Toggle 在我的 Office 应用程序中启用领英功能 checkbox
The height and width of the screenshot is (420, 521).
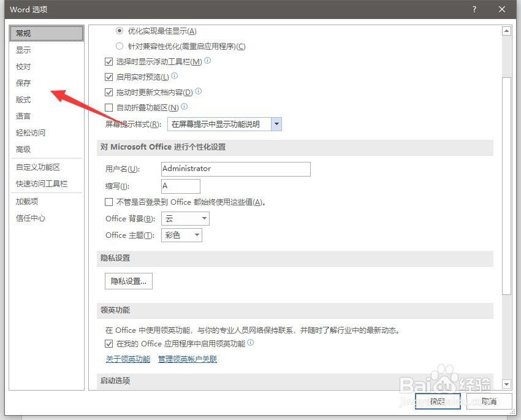pos(108,343)
